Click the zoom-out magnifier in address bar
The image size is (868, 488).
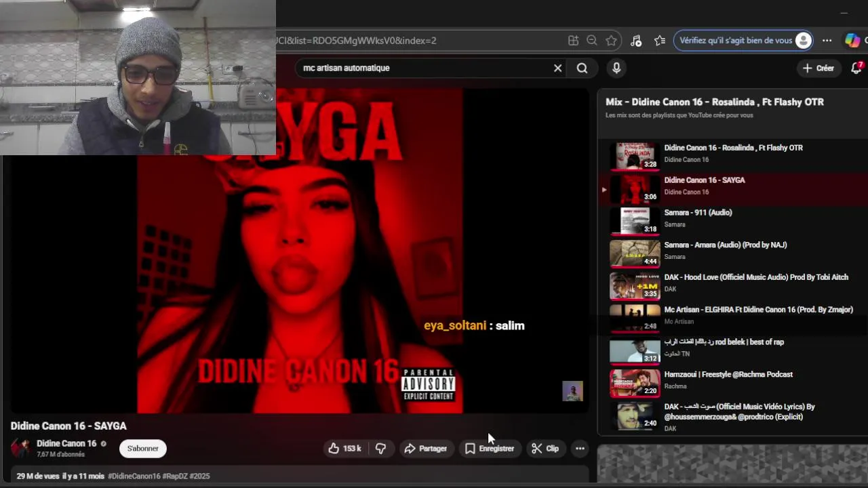click(x=592, y=41)
